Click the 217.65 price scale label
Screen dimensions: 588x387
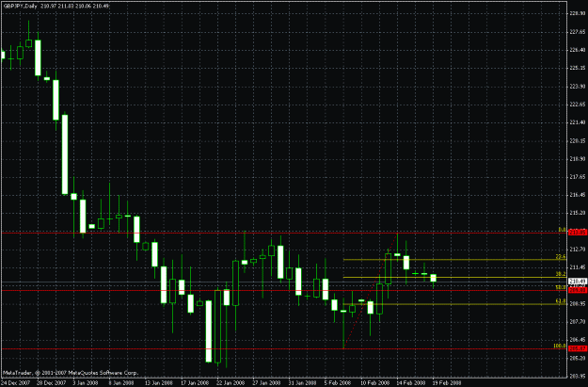coord(577,177)
